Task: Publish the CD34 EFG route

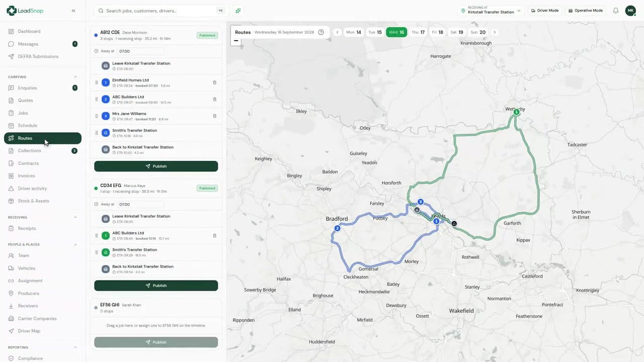Action: point(156,286)
